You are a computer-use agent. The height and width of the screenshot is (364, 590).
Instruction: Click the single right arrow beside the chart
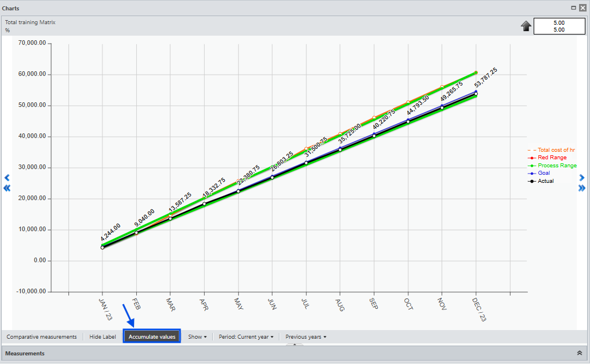click(x=581, y=178)
